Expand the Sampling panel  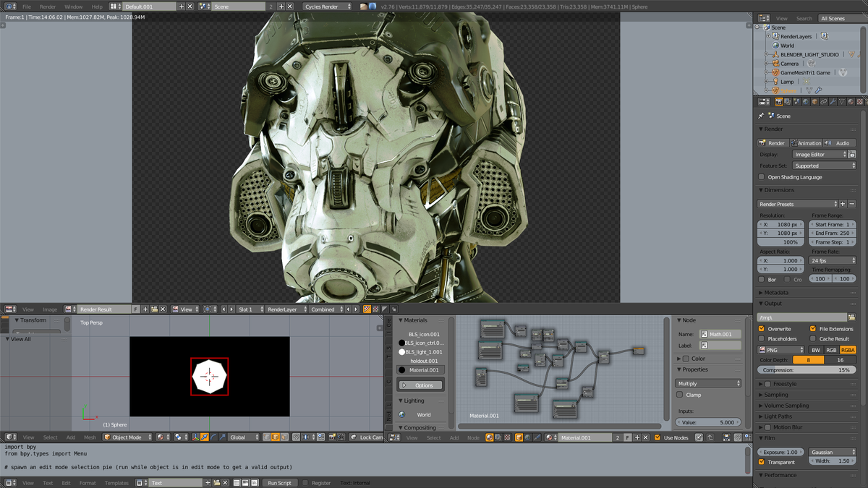coord(775,395)
